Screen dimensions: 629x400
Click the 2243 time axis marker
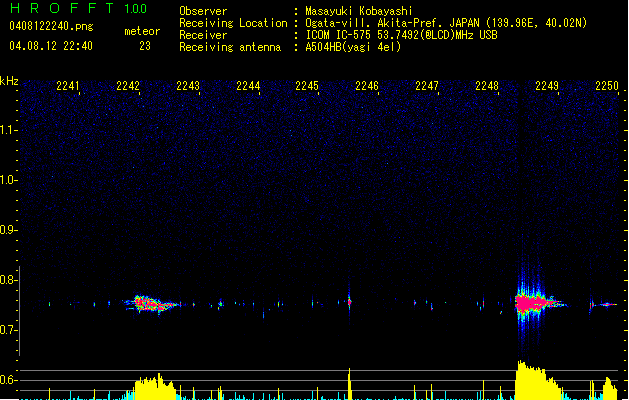pos(188,86)
